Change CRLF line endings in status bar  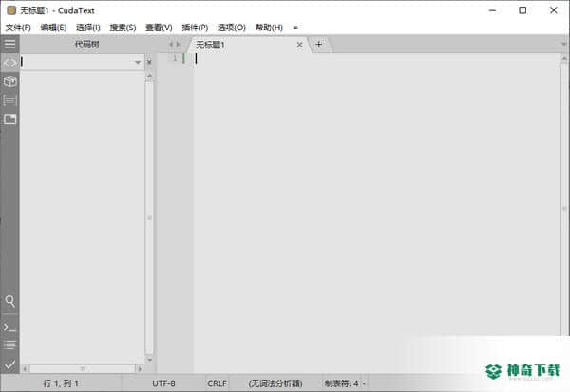217,383
